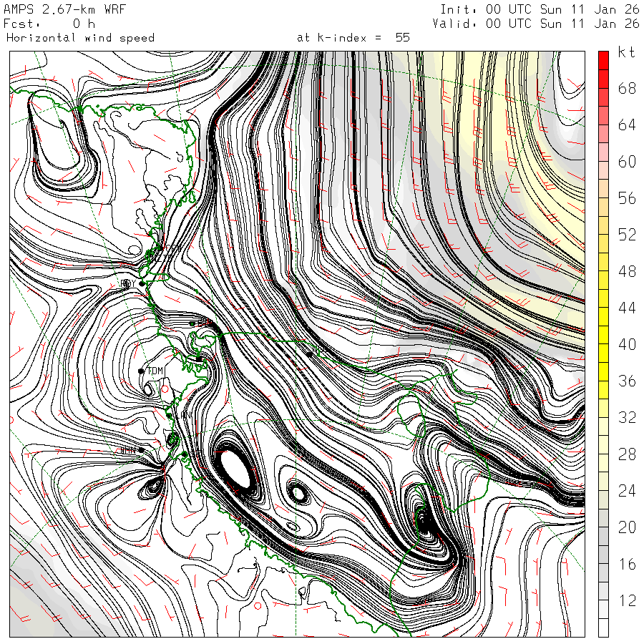This screenshot has width=644, height=644.
Task: Click the 'kt' units label
Action: click(x=625, y=53)
